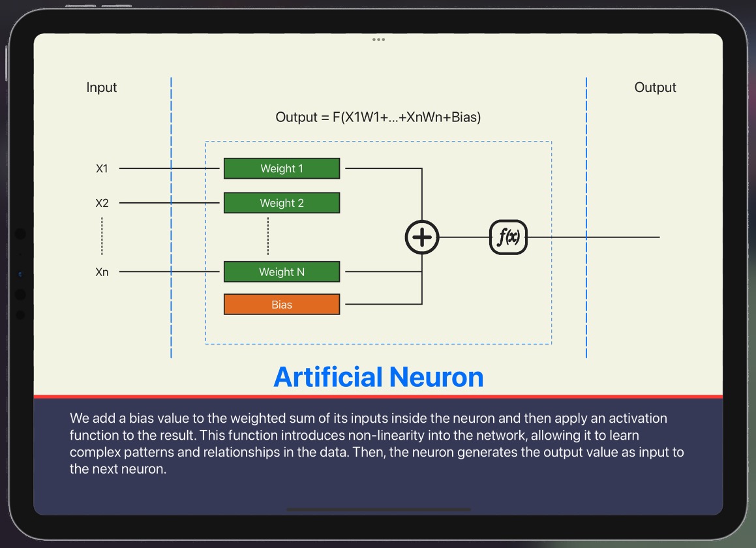Select the Weight 1 green box
This screenshot has height=548, width=756.
(281, 168)
